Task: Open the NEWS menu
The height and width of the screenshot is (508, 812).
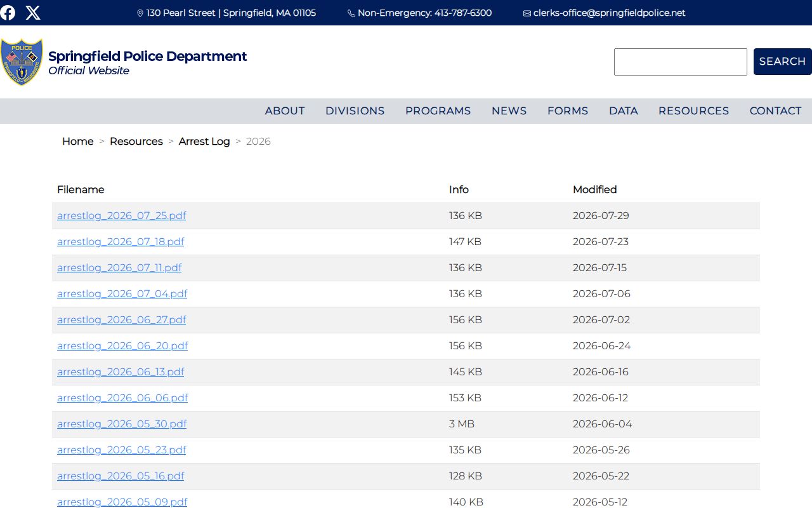Action: (x=509, y=111)
